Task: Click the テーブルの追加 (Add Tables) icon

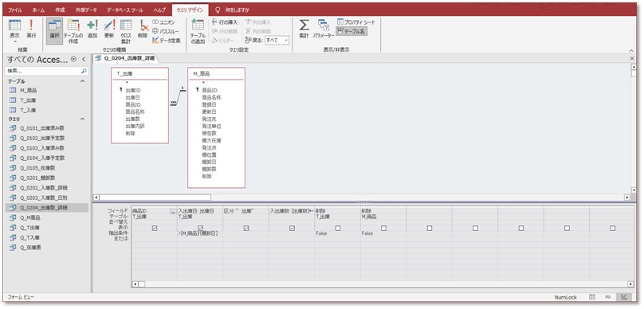Action: click(x=198, y=31)
